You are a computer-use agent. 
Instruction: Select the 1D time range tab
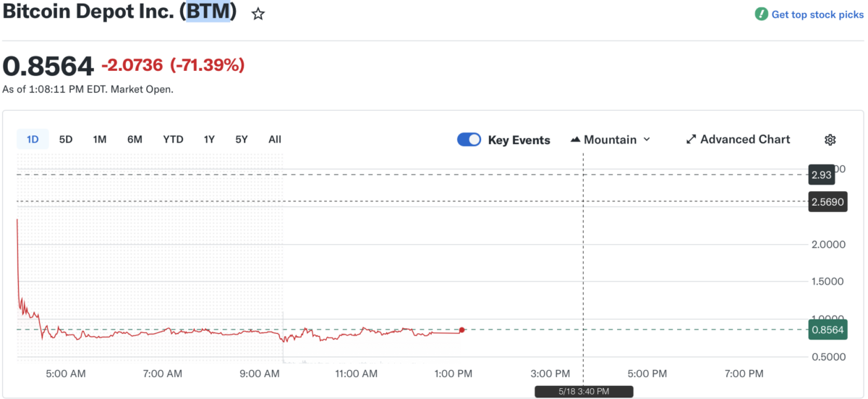coord(33,139)
